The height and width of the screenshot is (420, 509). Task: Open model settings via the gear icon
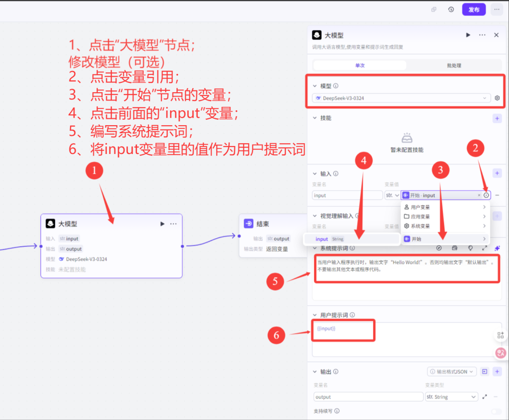click(497, 97)
